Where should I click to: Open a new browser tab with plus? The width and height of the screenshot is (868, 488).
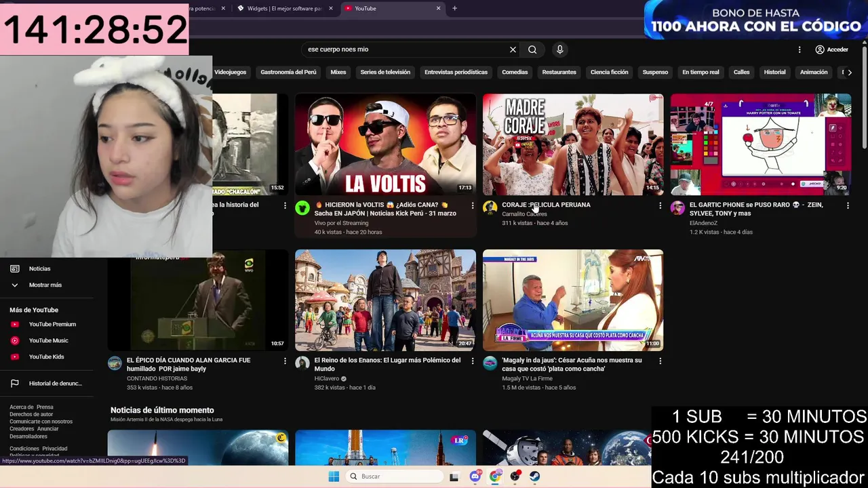454,8
